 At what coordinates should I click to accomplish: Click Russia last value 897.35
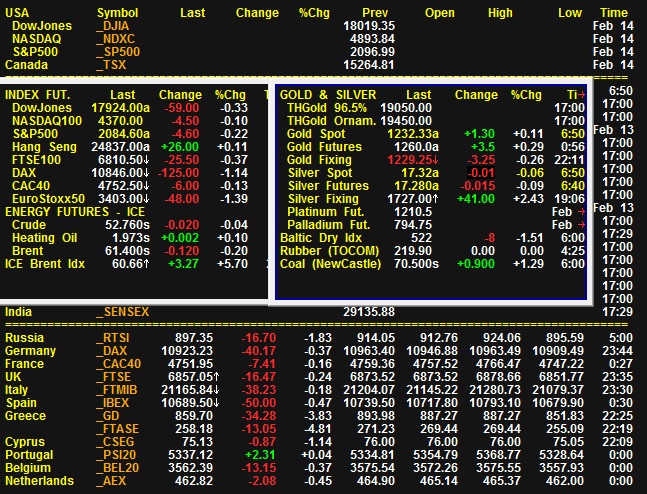(x=194, y=338)
